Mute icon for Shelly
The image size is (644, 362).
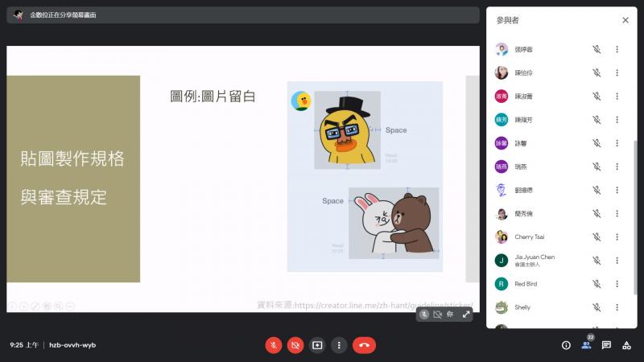pyautogui.click(x=597, y=307)
